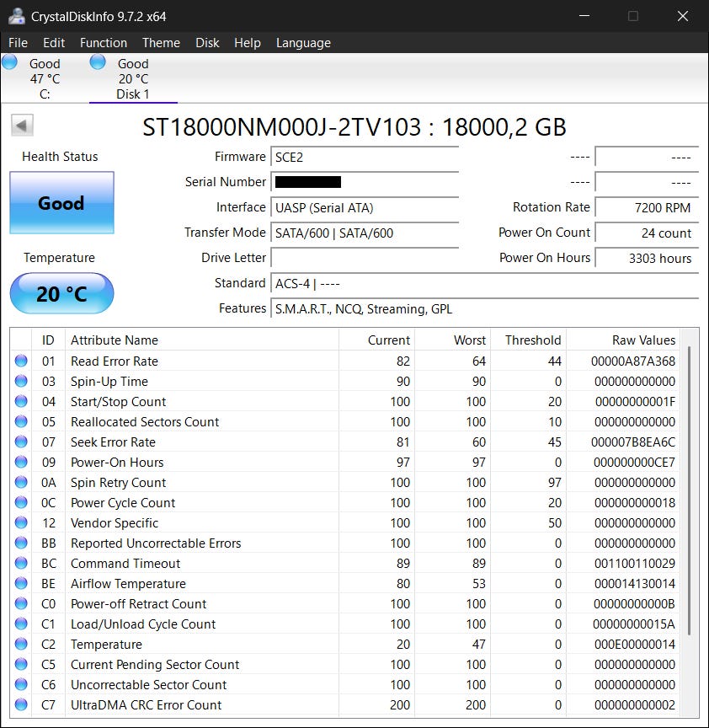Click the 20 °C temperature button
Viewport: 709px width, 728px height.
coord(61,293)
